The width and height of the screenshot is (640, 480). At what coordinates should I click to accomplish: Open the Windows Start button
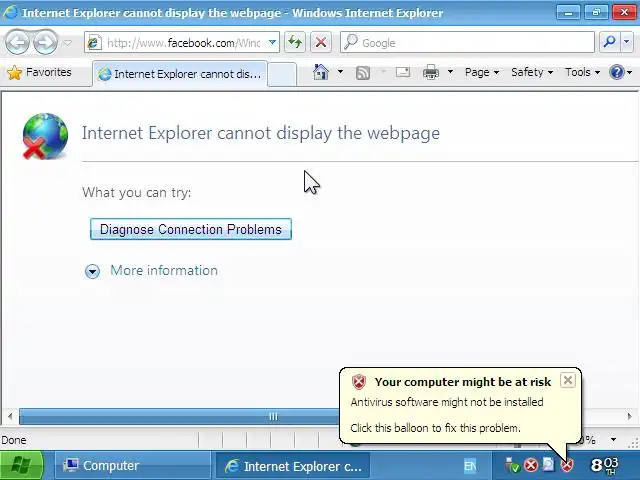pos(21,465)
